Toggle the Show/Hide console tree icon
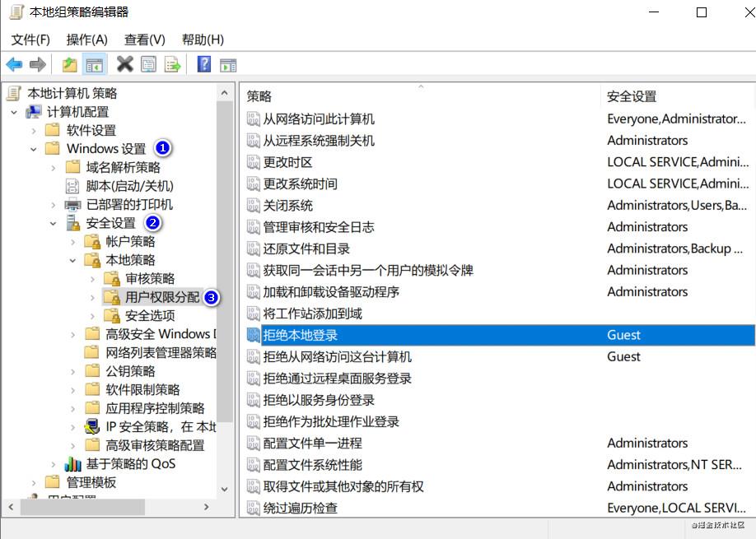 (x=95, y=64)
